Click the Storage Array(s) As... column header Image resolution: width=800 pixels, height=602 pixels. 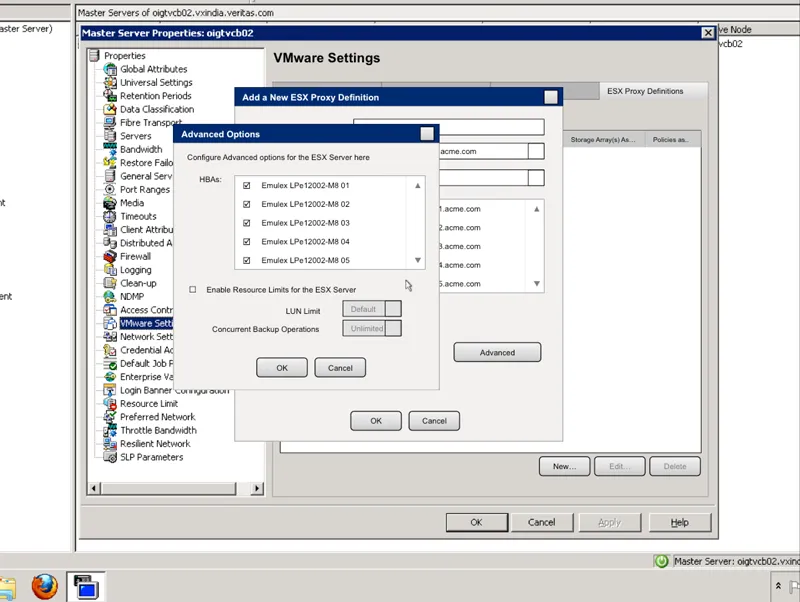tap(603, 139)
